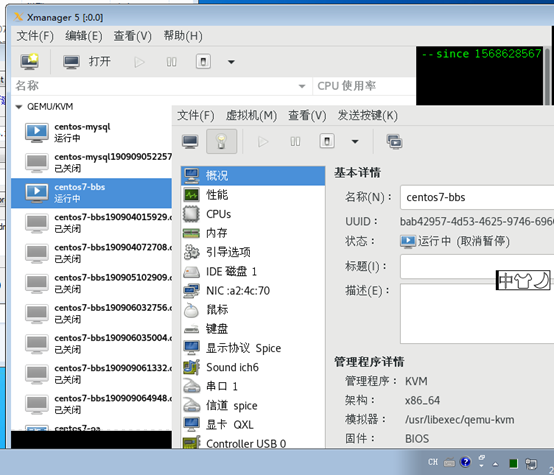Select centos7-bbs190909064948 virtual machine

(92, 404)
